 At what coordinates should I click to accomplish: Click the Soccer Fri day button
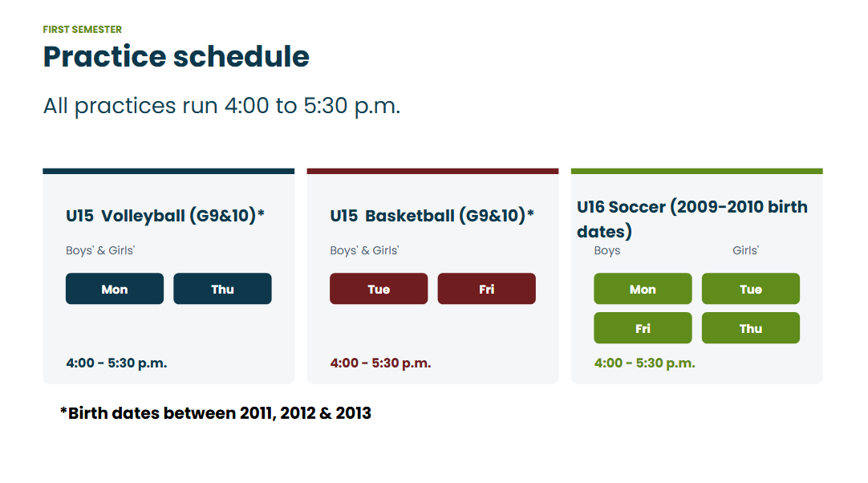[643, 328]
